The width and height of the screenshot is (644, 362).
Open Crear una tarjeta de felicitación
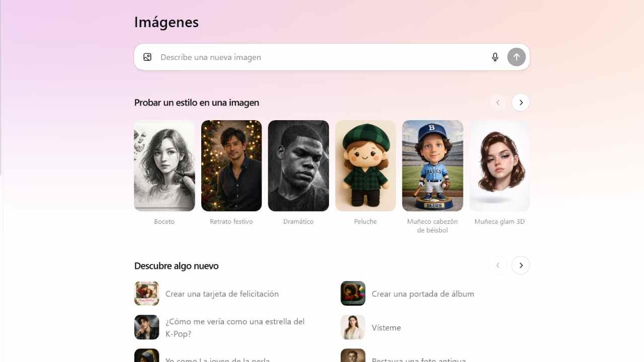coord(222,294)
